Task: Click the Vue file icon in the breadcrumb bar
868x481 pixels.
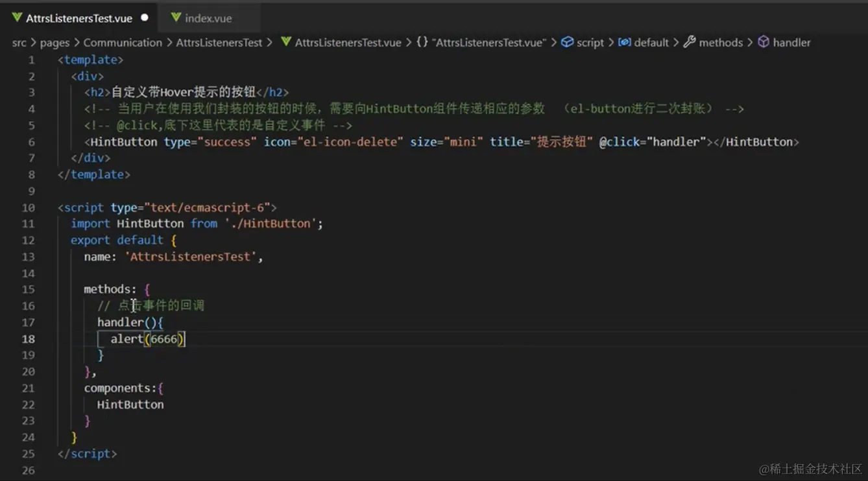Action: pos(286,42)
